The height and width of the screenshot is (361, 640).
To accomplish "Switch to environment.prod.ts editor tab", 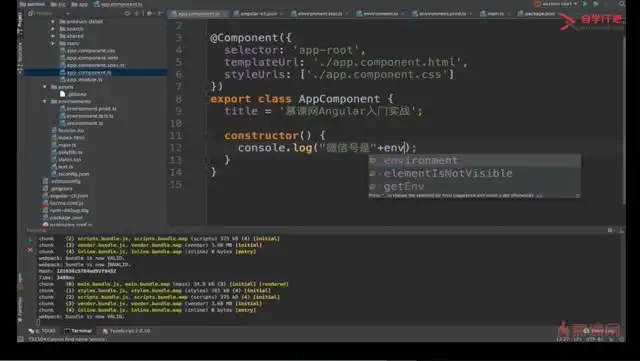I will click(442, 13).
